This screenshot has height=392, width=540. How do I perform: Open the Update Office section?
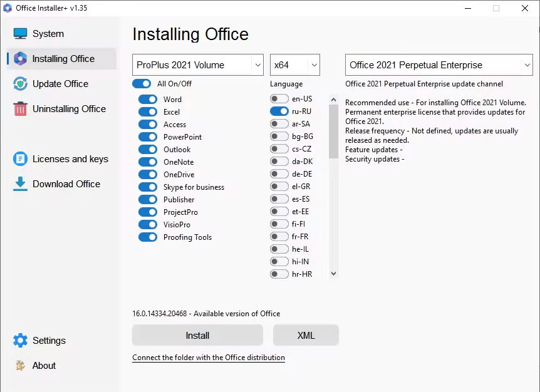(x=60, y=84)
